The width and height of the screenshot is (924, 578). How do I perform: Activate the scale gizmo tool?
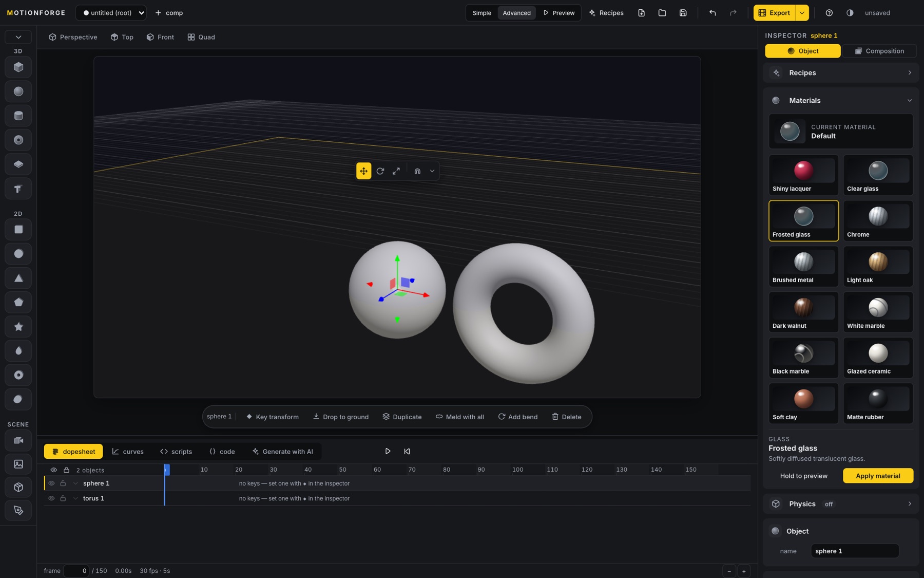pos(396,171)
